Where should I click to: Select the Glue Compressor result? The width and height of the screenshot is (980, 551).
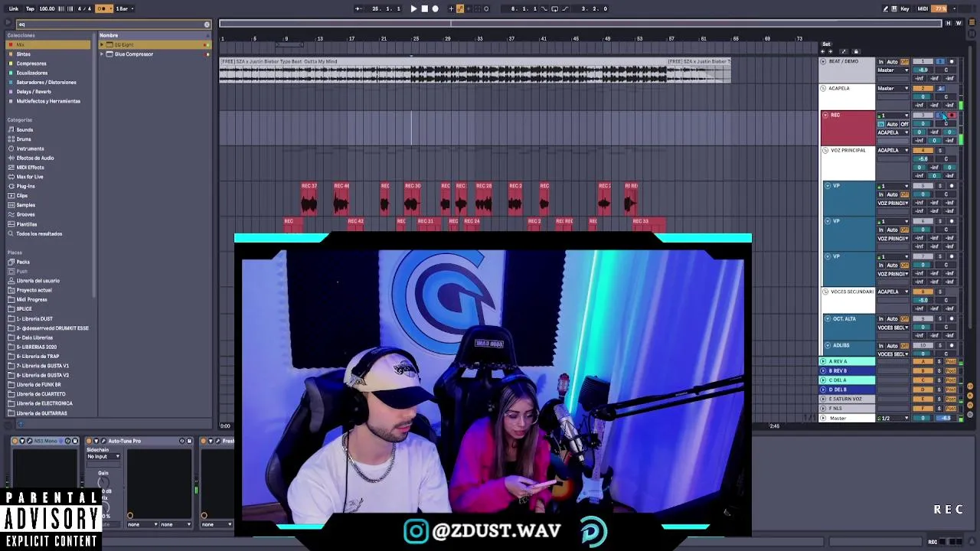point(134,54)
